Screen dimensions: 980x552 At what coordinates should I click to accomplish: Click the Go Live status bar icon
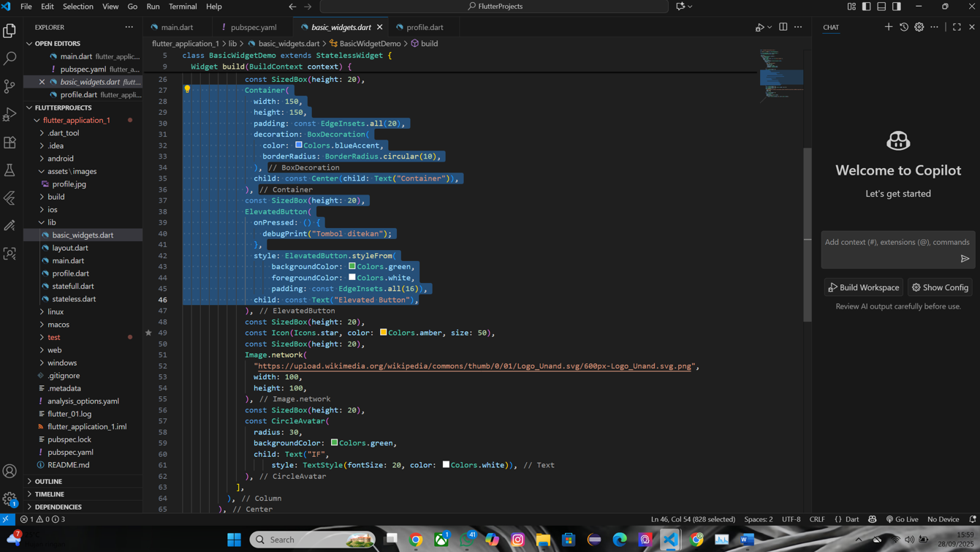(x=902, y=519)
